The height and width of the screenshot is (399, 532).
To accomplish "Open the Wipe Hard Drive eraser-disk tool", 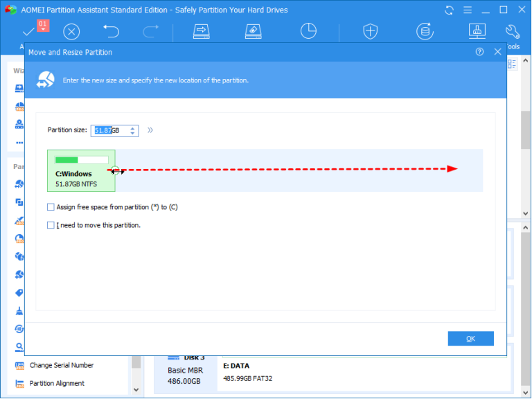I will 253,31.
